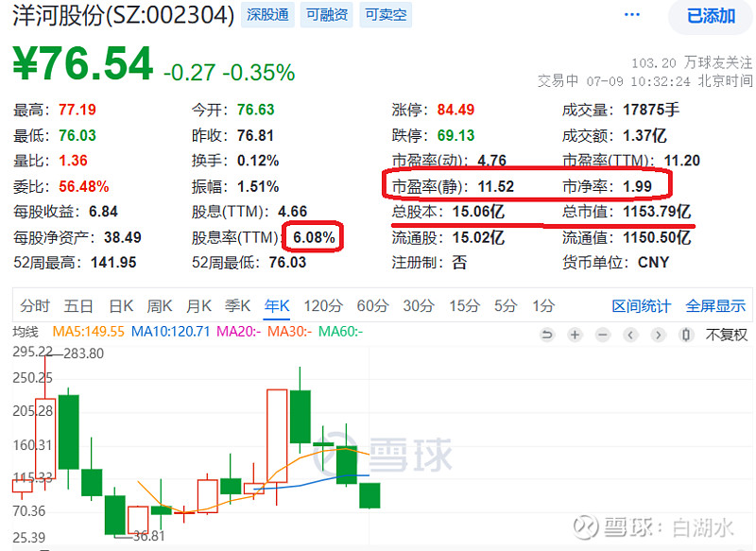This screenshot has width=756, height=551.
Task: Click the 市净率 value 1.99
Action: 637,186
